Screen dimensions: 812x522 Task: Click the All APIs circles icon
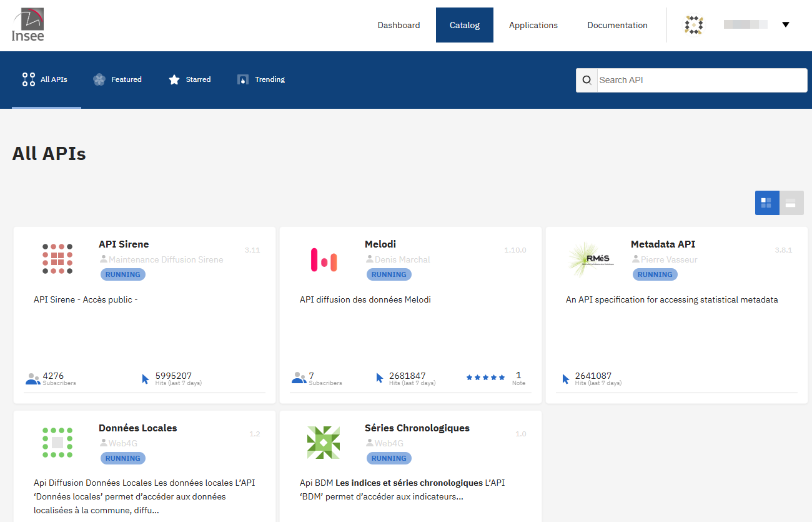[29, 79]
